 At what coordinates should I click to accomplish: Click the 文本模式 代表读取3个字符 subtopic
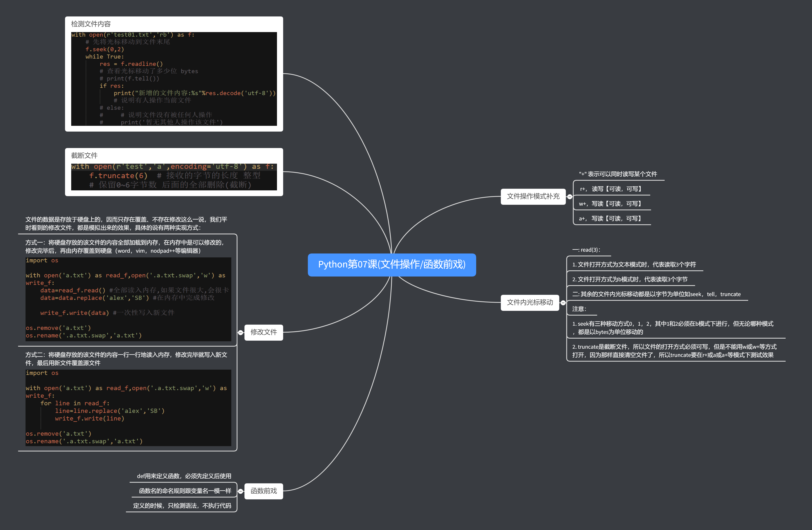click(634, 265)
